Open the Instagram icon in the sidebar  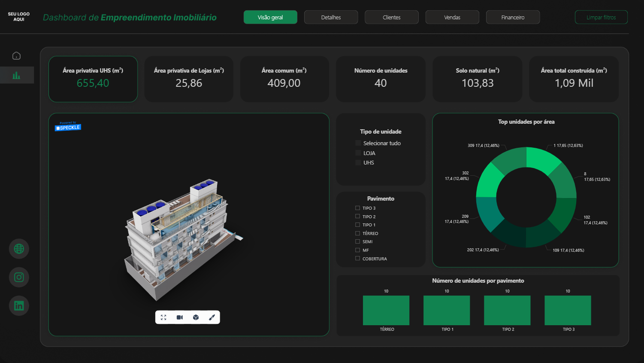[18, 277]
